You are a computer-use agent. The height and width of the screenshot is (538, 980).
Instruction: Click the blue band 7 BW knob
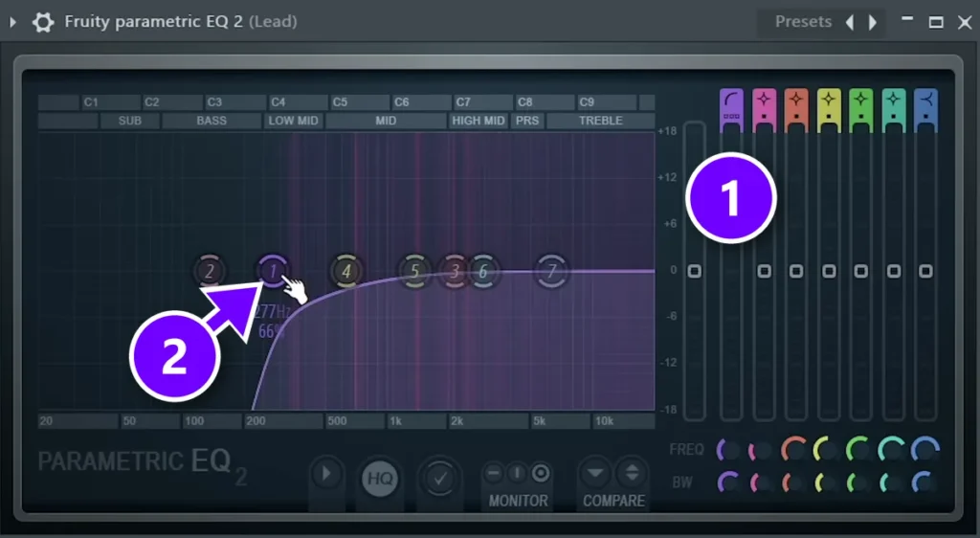[924, 482]
